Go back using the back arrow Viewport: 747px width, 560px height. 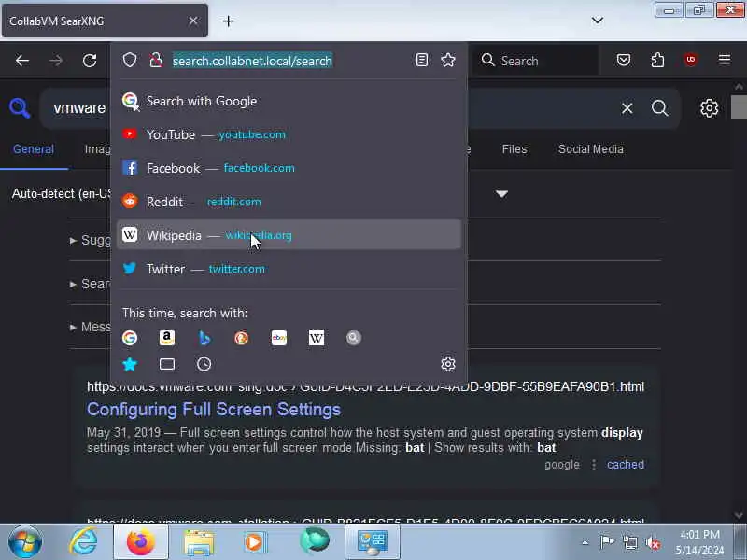pyautogui.click(x=22, y=61)
